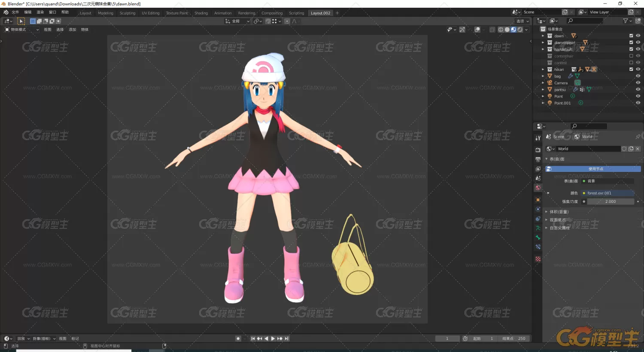This screenshot has width=644, height=352.
Task: Toggle the proportional editing icon
Action: 287,21
